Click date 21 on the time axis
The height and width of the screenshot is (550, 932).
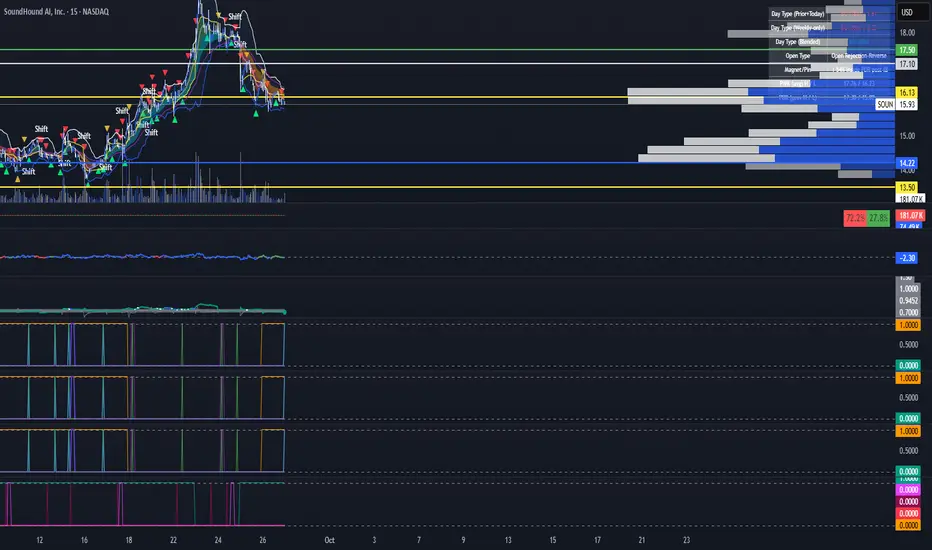[641, 540]
